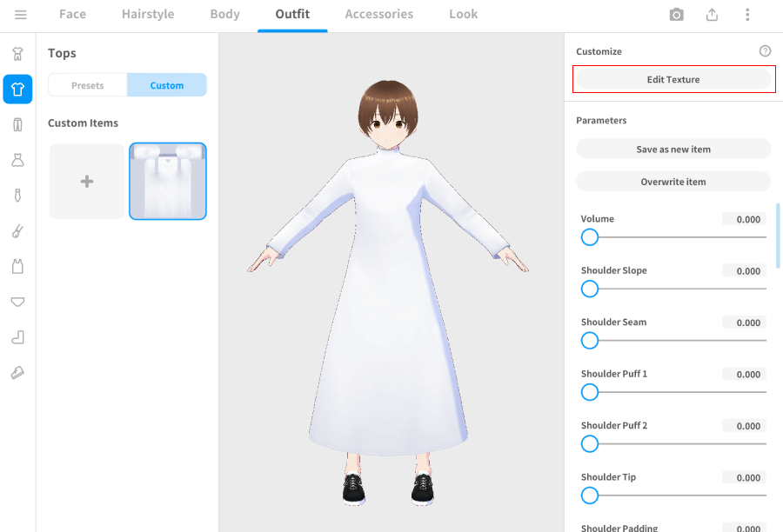This screenshot has width=783, height=532.
Task: Open the Accessories tab
Action: (x=378, y=15)
